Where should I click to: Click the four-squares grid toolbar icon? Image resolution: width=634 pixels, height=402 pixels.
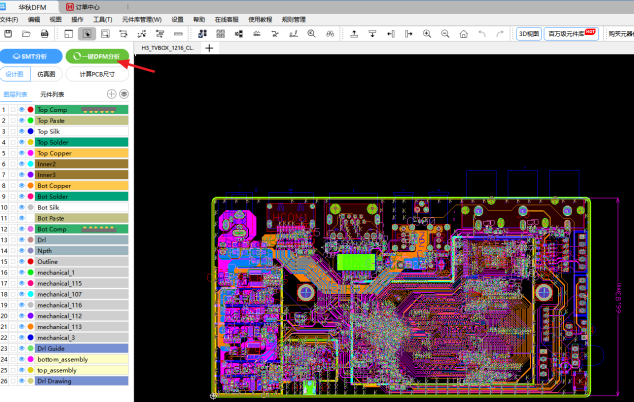point(220,34)
